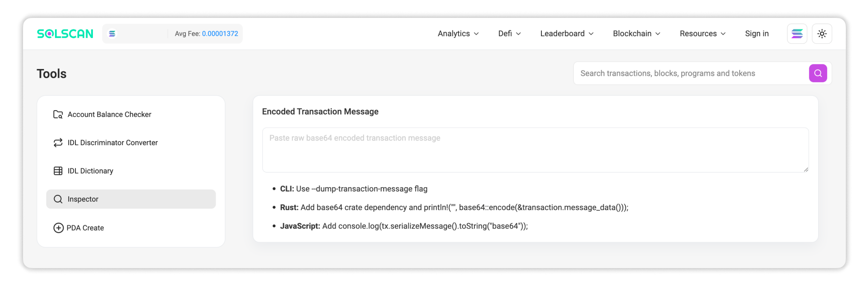Viewport: 868px width, 286px height.
Task: Focus the Encoded Transaction Message text area
Action: point(535,150)
